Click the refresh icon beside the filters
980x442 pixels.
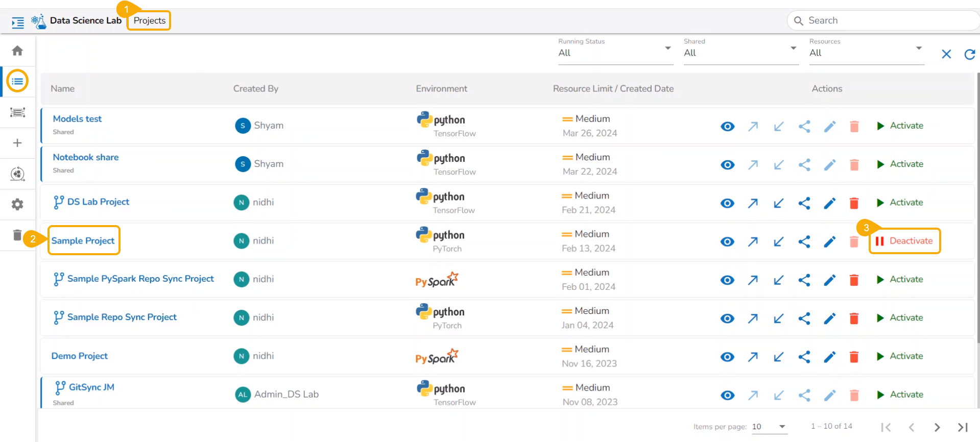[x=969, y=54]
